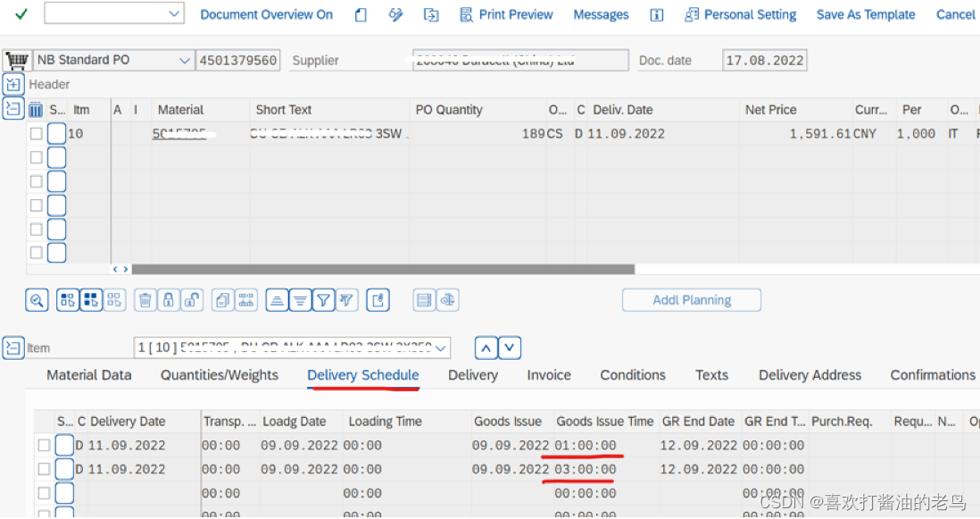Open the Invoice tab
The width and height of the screenshot is (980, 519).
548,375
